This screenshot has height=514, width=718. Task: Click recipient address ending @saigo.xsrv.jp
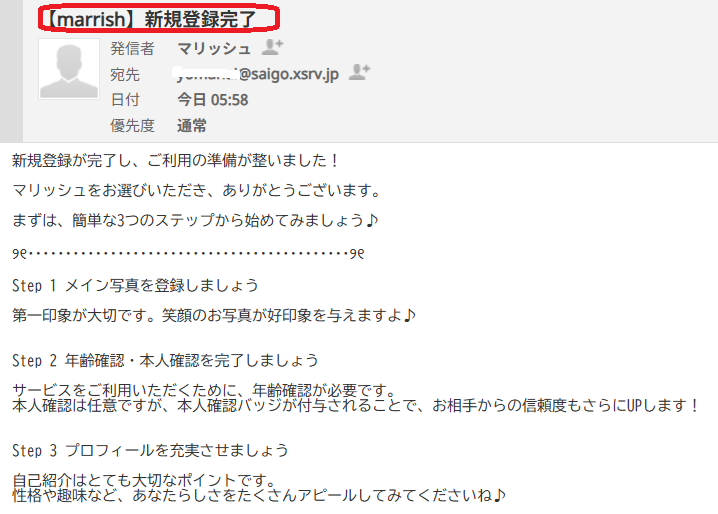tap(257, 74)
